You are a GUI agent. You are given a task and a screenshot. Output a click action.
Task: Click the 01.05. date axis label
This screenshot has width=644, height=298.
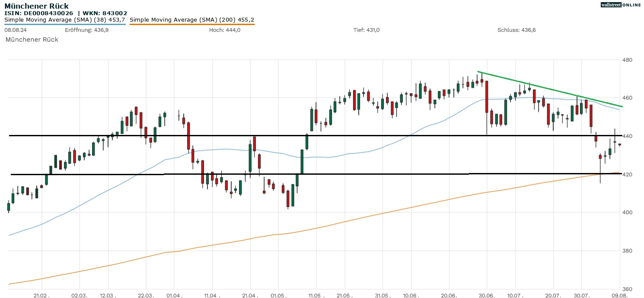[x=278, y=295]
